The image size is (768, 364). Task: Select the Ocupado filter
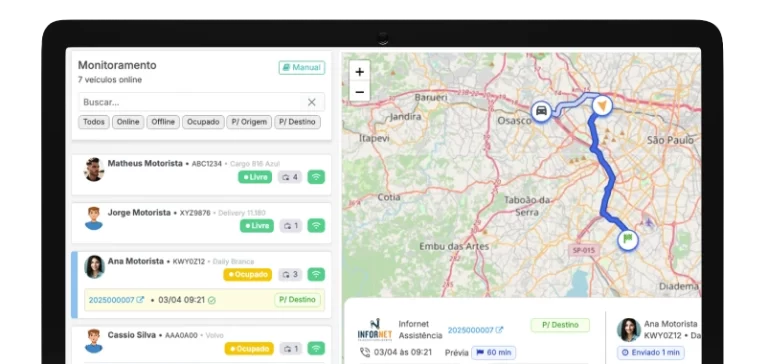(x=203, y=122)
